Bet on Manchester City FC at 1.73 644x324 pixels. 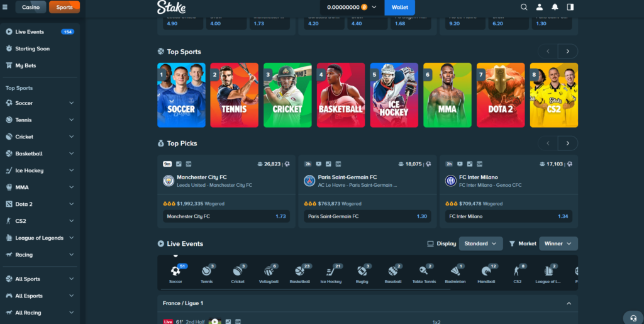click(226, 216)
